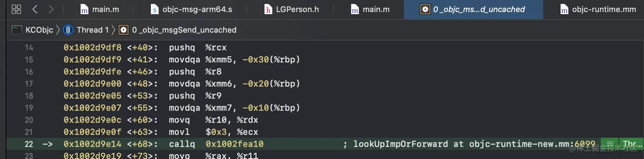Click the gear icon beside _objc_msgSend_uncached breadcrumb
The height and width of the screenshot is (159, 644).
point(124,30)
